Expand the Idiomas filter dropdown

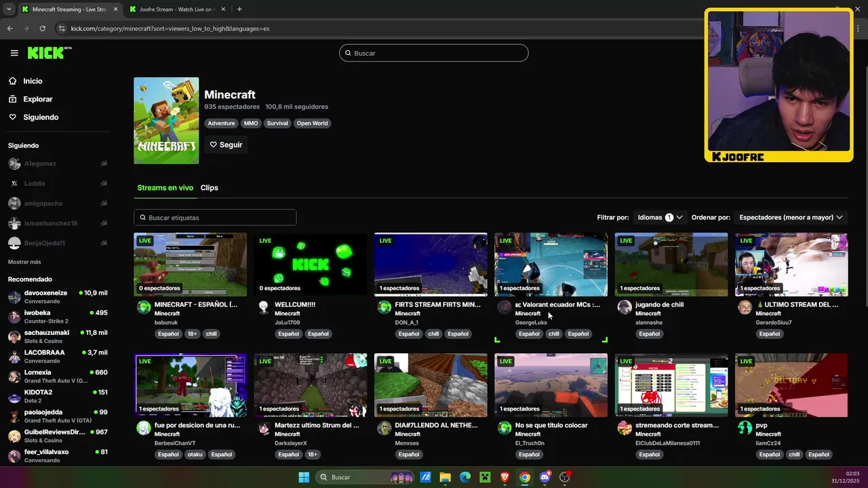point(660,218)
